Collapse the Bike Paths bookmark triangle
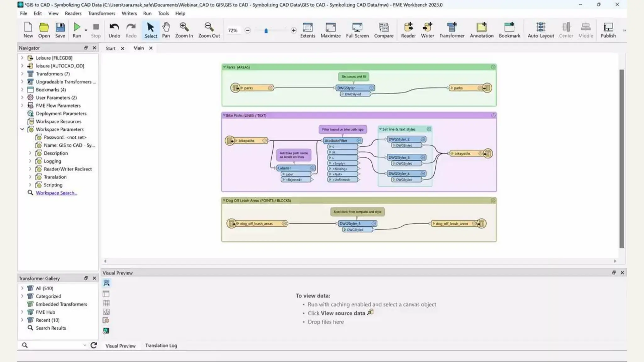Image resolution: width=644 pixels, height=362 pixels. pyautogui.click(x=224, y=115)
